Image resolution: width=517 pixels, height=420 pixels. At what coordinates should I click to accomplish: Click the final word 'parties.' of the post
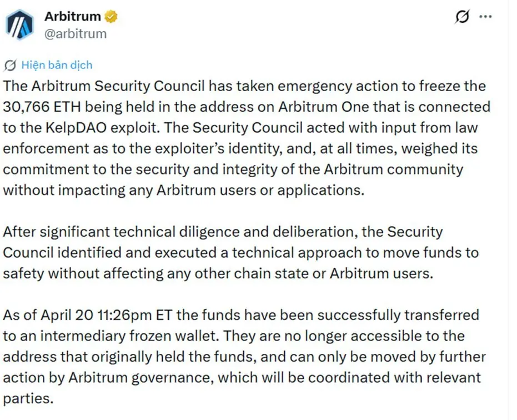click(28, 398)
